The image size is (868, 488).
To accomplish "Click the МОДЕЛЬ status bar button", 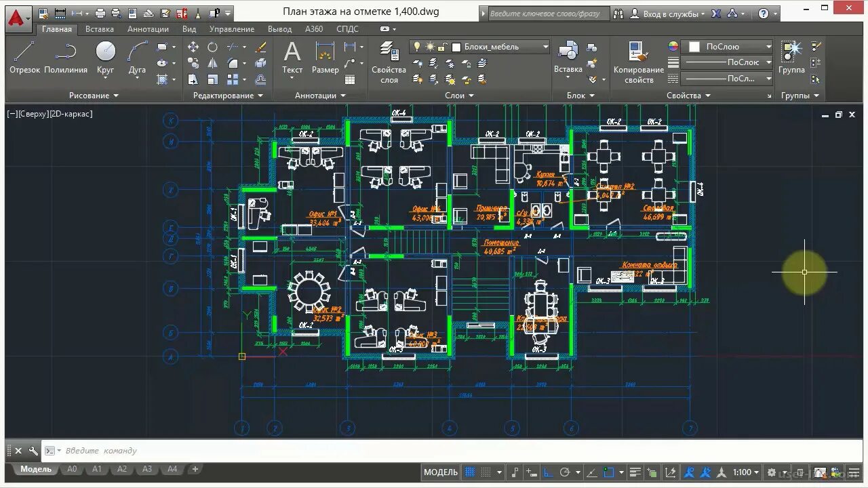I will pos(441,472).
